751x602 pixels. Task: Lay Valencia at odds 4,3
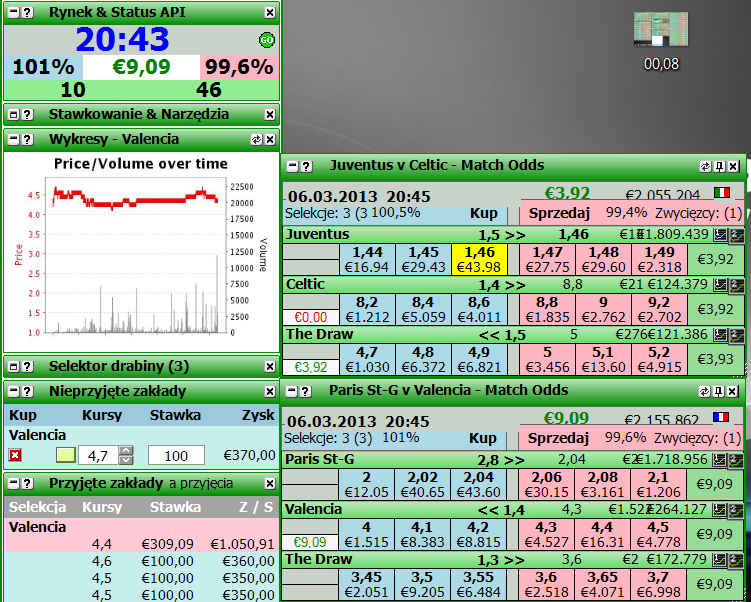click(546, 534)
